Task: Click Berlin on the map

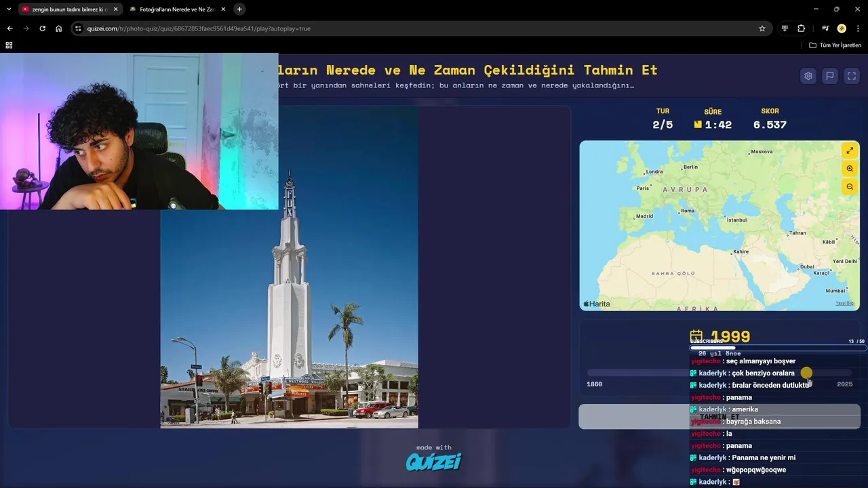Action: coord(690,167)
